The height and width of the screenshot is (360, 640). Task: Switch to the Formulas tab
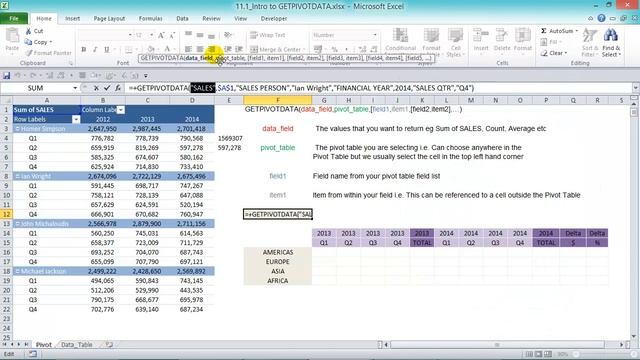[x=151, y=18]
